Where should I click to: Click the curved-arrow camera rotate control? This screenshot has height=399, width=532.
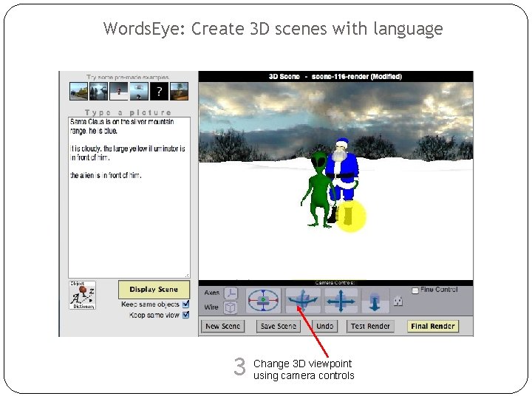(x=303, y=300)
